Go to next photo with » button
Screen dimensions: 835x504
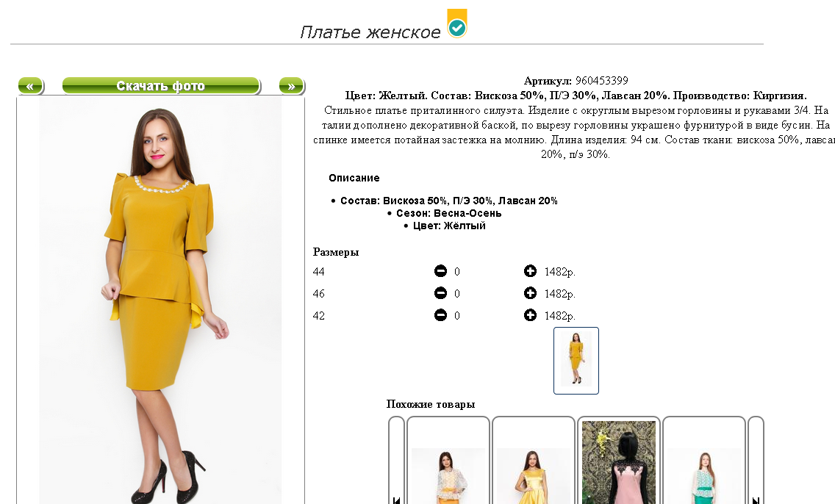pos(291,86)
